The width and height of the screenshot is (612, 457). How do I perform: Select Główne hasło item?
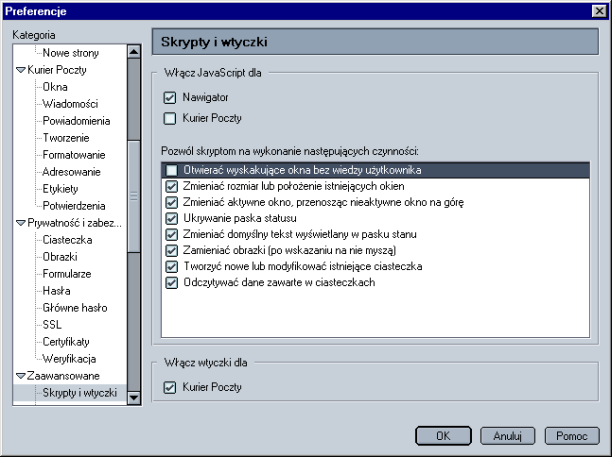pos(75,308)
